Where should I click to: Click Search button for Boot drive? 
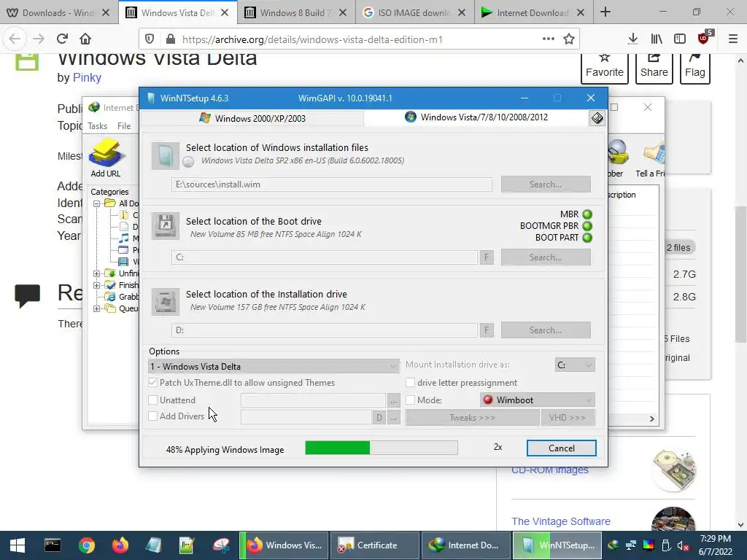(x=546, y=257)
